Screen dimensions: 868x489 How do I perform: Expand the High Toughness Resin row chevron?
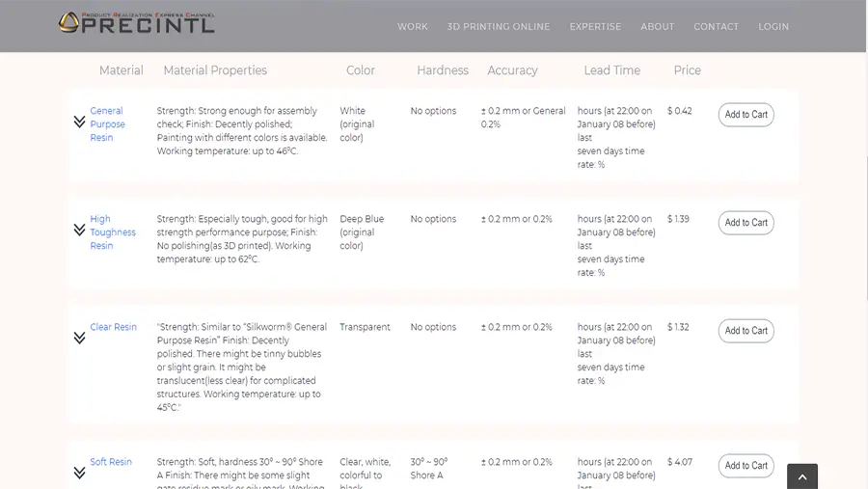[79, 230]
